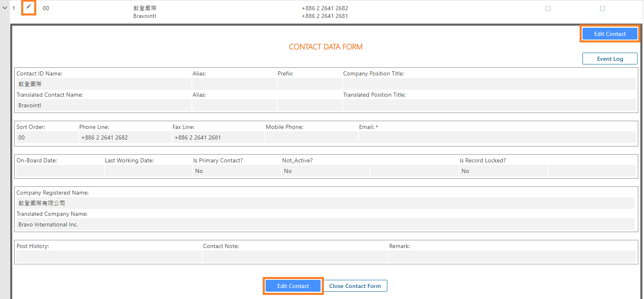Click the pencil edit icon in row 1

click(29, 7)
